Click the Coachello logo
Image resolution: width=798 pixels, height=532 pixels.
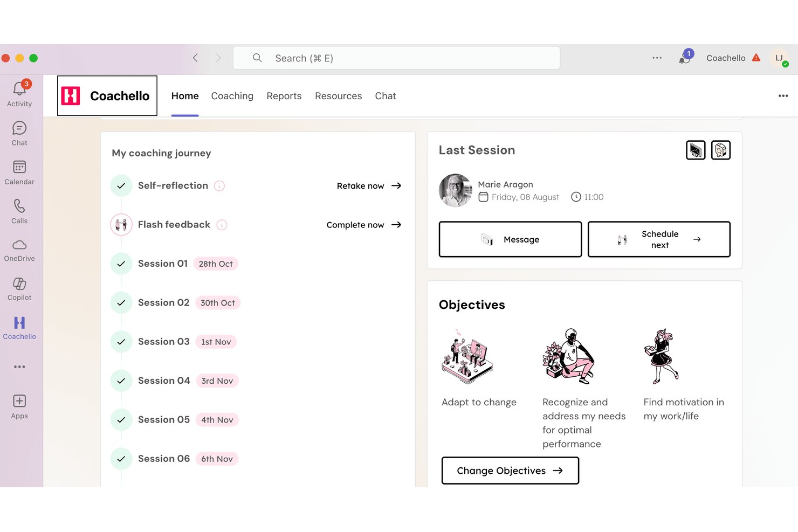click(x=71, y=95)
